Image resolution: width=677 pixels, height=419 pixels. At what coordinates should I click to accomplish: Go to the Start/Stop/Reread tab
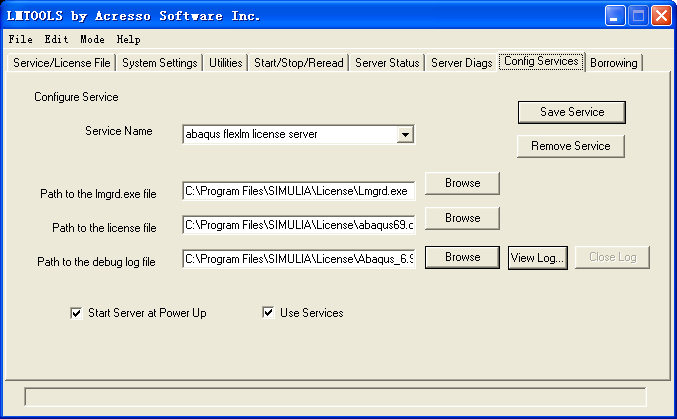pos(299,63)
